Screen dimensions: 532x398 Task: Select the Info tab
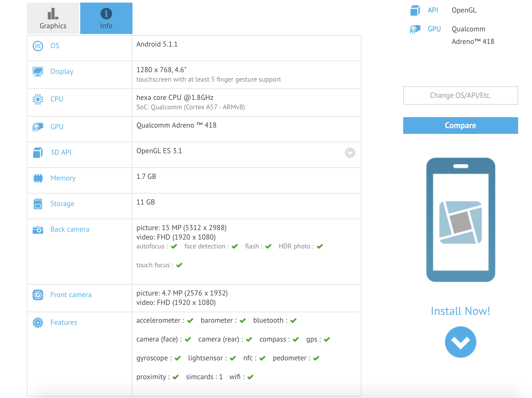click(x=106, y=18)
